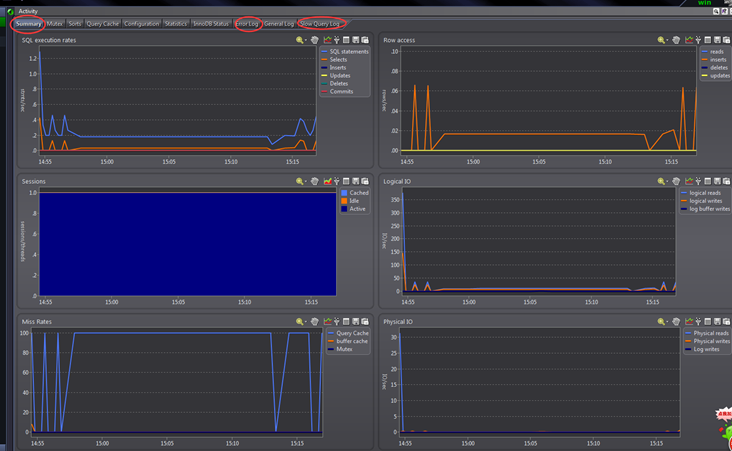Click the filter funnel icon in Row access
The width and height of the screenshot is (732, 451).
point(698,40)
